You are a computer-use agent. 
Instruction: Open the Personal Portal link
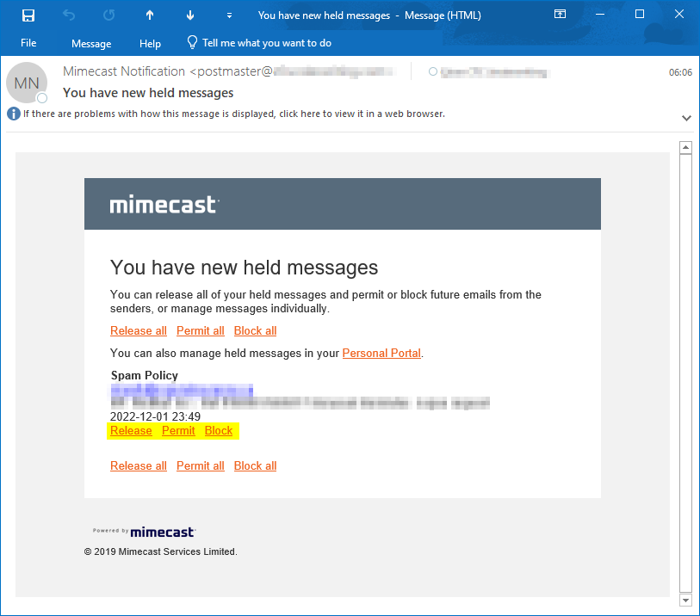[381, 354]
